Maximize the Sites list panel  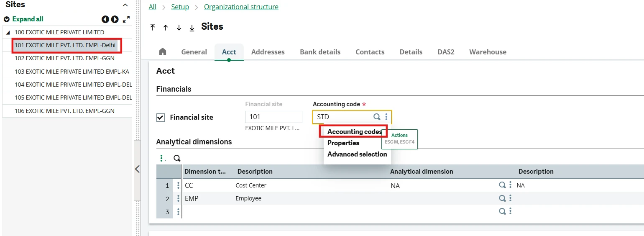coord(126,19)
